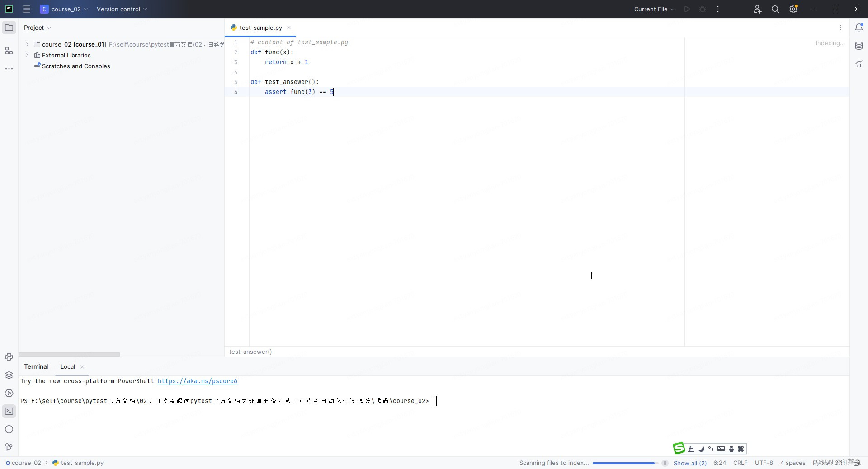Open the Notifications bell panel

click(x=859, y=28)
